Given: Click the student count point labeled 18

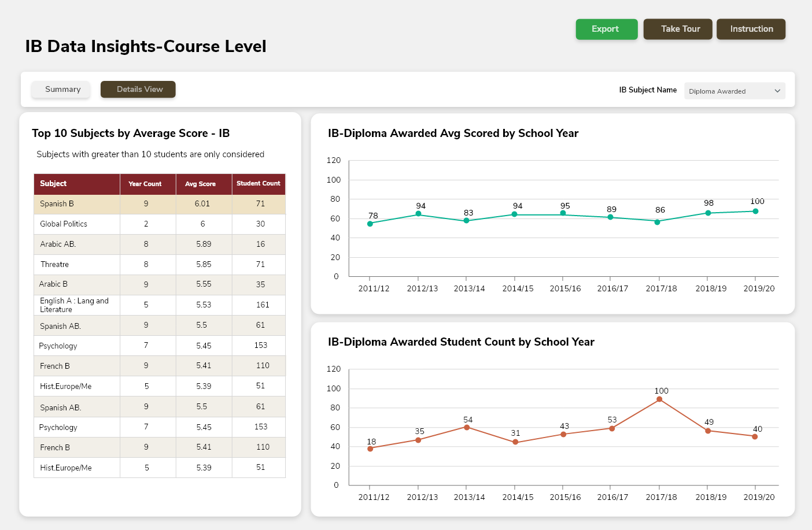Looking at the screenshot, I should point(370,449).
